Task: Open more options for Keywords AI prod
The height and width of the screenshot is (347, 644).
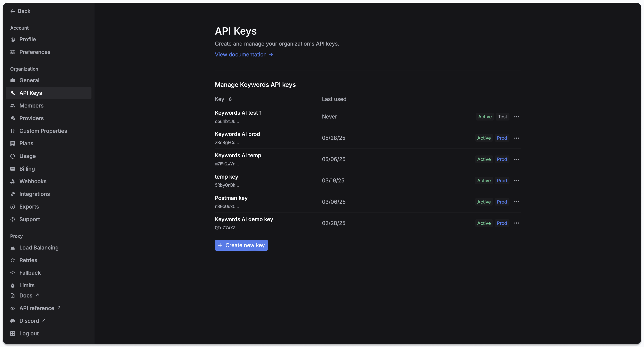Action: coord(517,138)
